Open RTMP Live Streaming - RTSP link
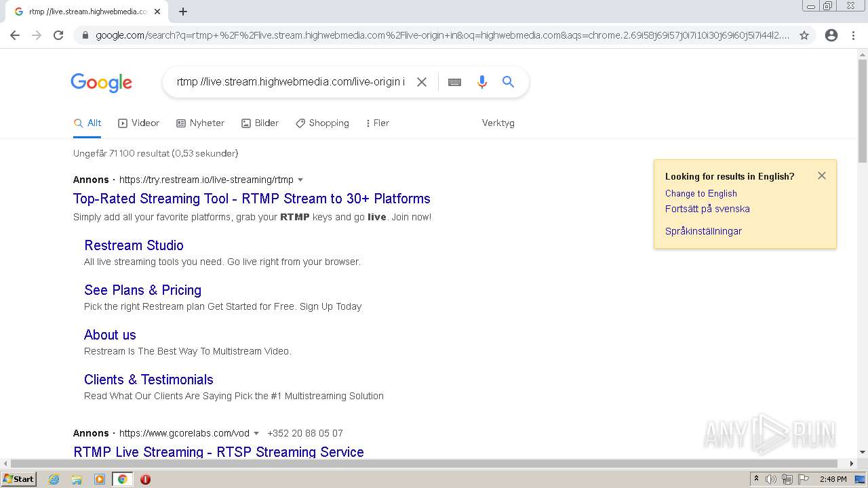Image resolution: width=868 pixels, height=488 pixels. coord(218,452)
